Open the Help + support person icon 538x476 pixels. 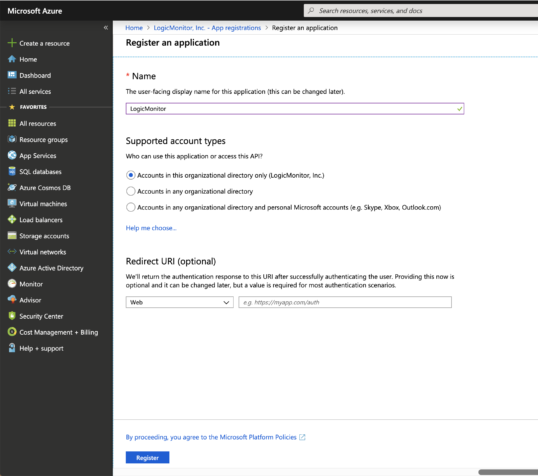pos(12,348)
